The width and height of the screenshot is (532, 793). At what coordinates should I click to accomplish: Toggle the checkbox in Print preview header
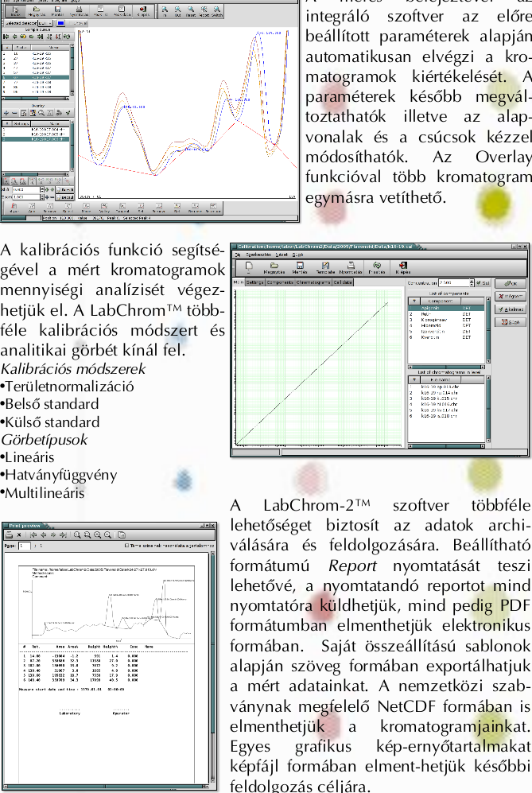pos(127,546)
